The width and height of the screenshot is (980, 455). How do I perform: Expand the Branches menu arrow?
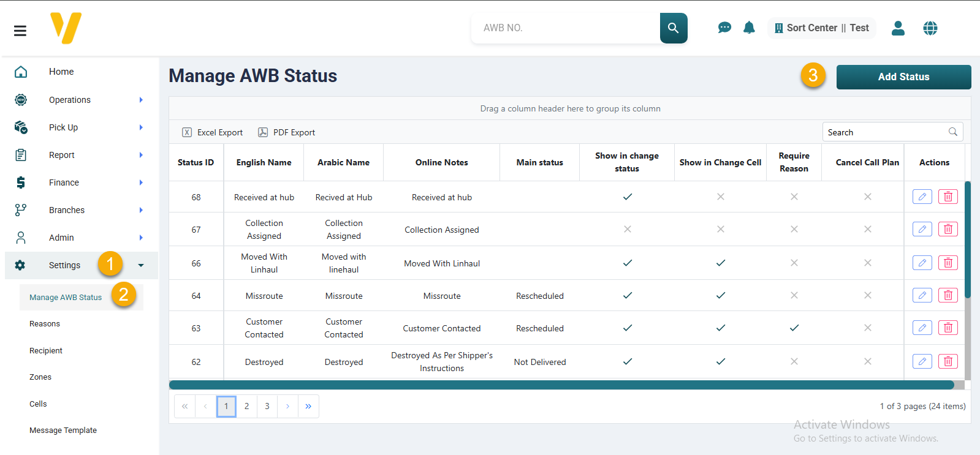point(141,210)
